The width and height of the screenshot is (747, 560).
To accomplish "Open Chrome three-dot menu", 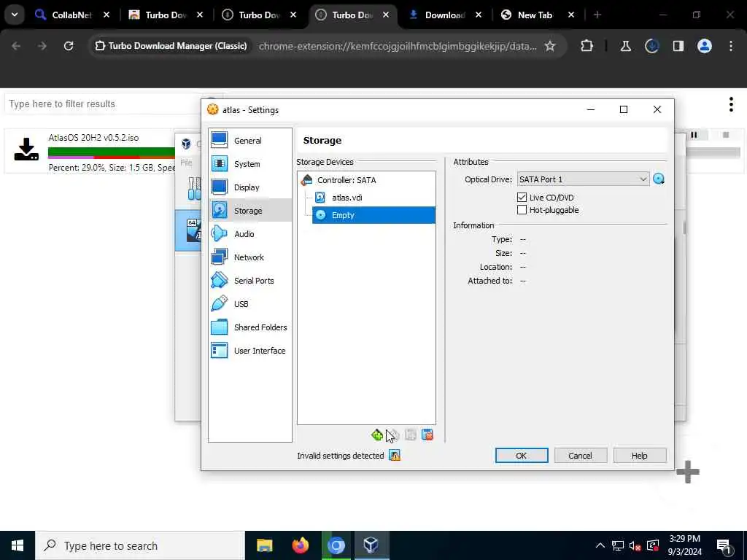I will coord(731,46).
